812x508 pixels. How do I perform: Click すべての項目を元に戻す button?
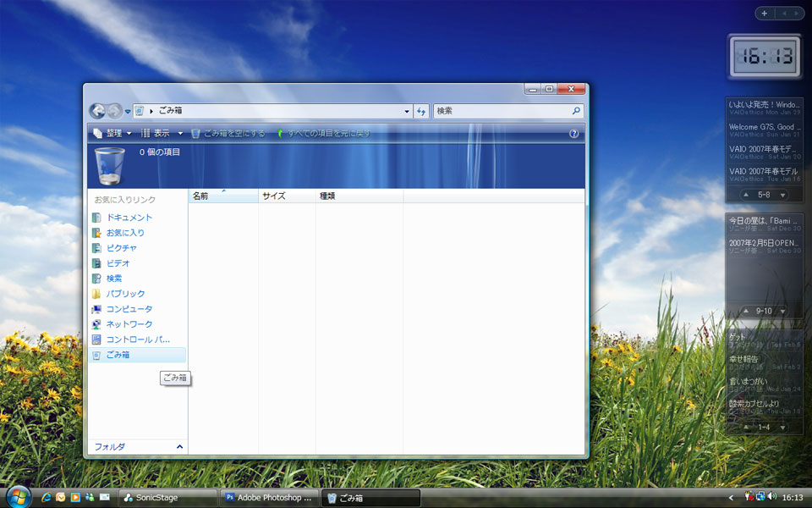pos(323,134)
